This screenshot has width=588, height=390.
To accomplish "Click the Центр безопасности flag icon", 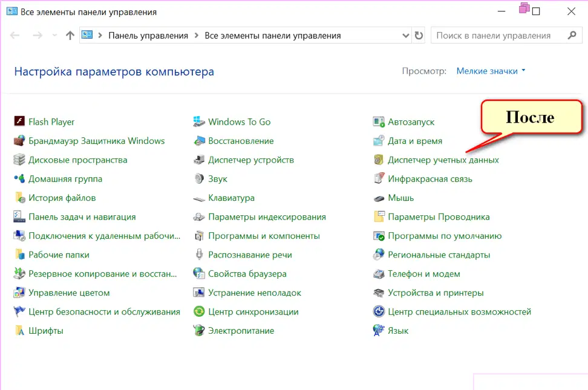I will pyautogui.click(x=19, y=311).
